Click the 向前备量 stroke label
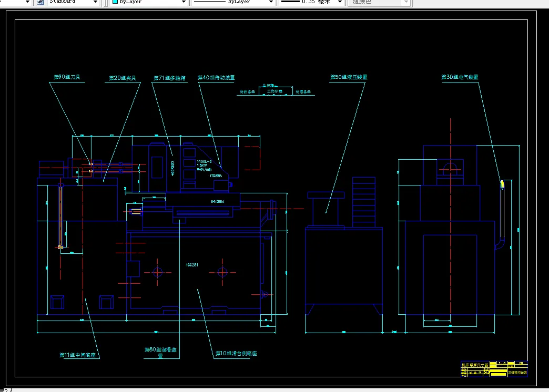 248,92
